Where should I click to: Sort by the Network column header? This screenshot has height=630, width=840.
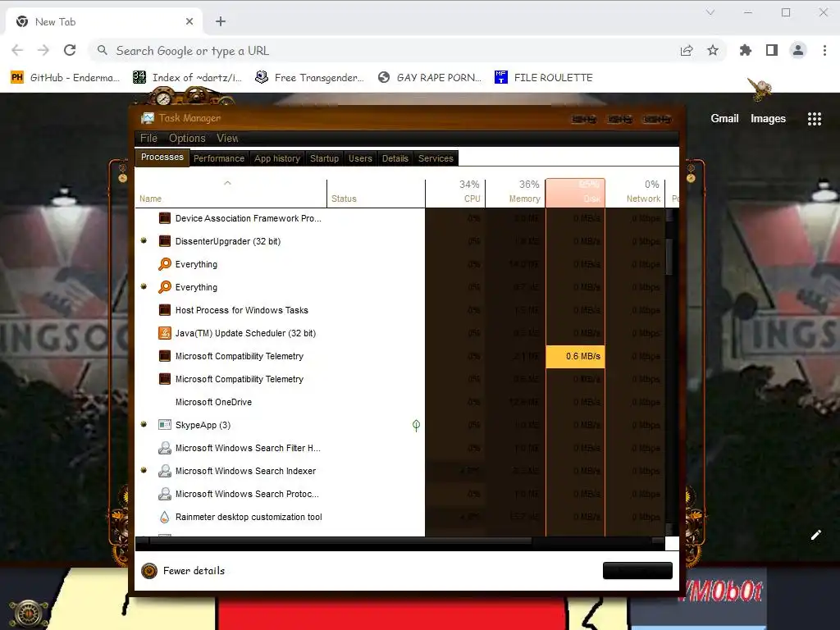(x=635, y=193)
